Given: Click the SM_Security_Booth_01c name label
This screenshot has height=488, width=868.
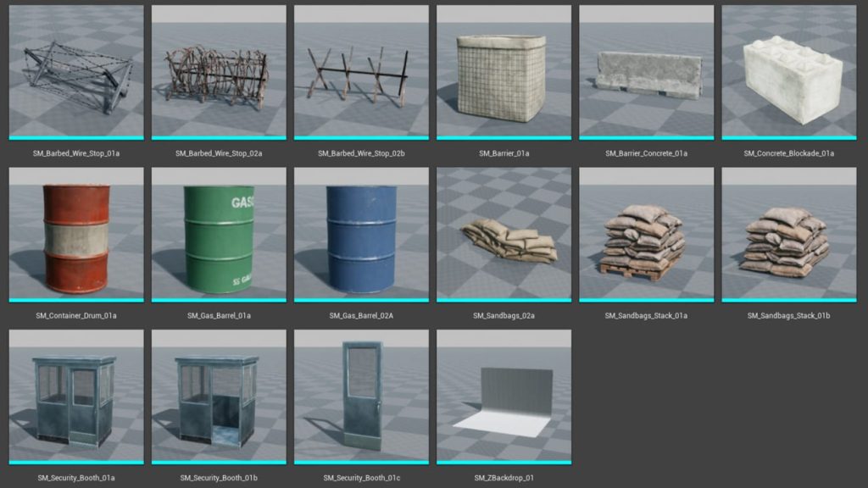Looking at the screenshot, I should pyautogui.click(x=361, y=478).
